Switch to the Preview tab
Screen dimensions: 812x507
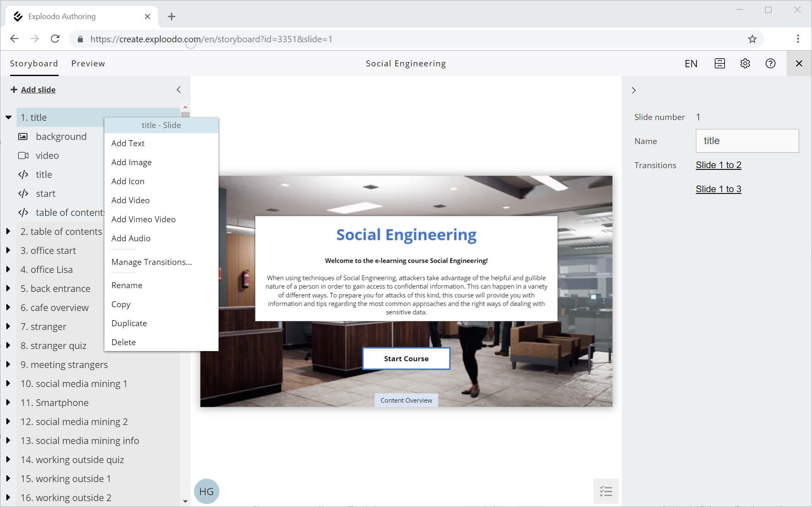[x=88, y=63]
